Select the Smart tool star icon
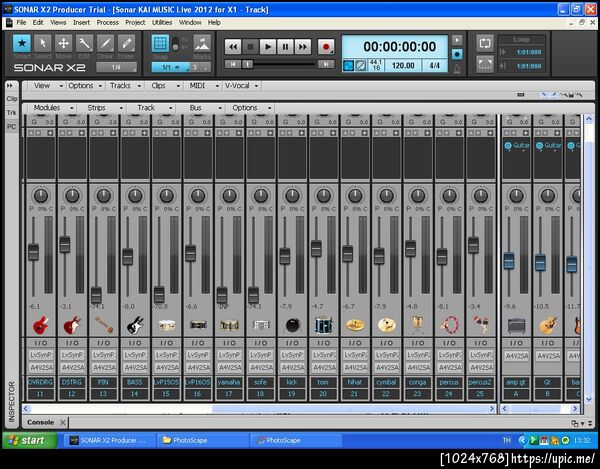 point(22,43)
